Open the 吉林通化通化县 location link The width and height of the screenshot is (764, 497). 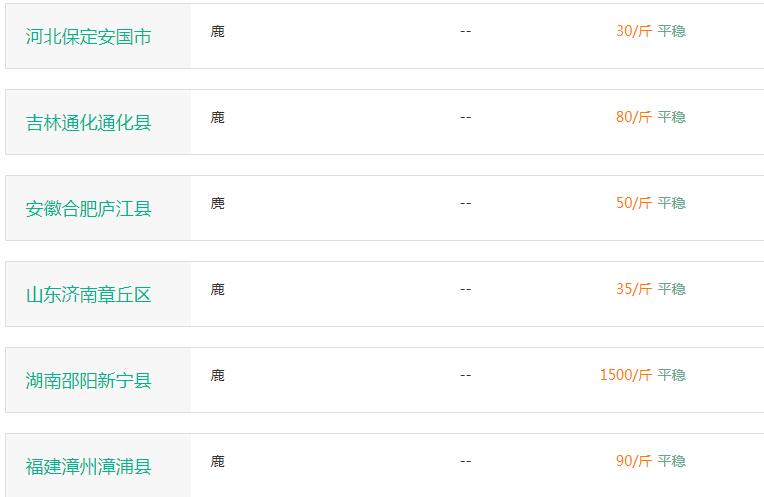[x=88, y=123]
